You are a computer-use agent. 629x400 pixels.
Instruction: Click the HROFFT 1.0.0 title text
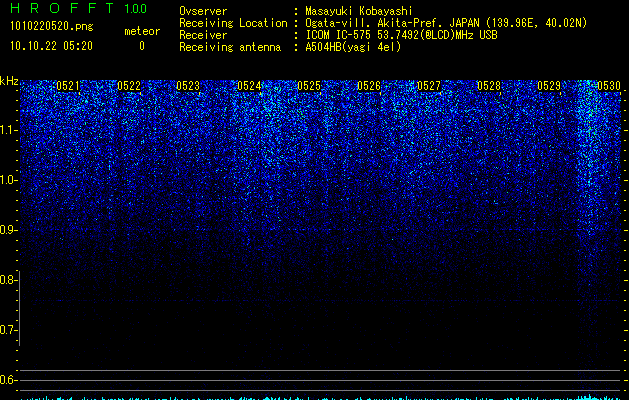pos(79,8)
